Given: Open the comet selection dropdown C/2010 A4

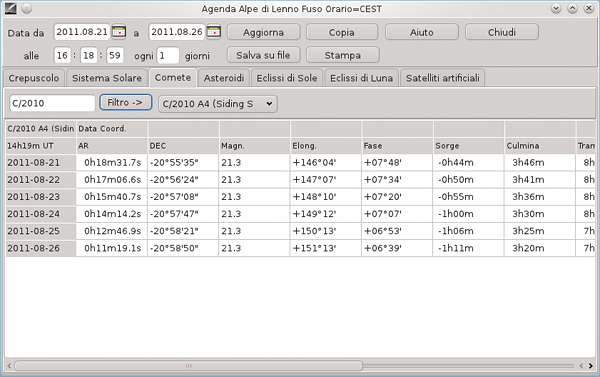Looking at the screenshot, I should [x=218, y=104].
